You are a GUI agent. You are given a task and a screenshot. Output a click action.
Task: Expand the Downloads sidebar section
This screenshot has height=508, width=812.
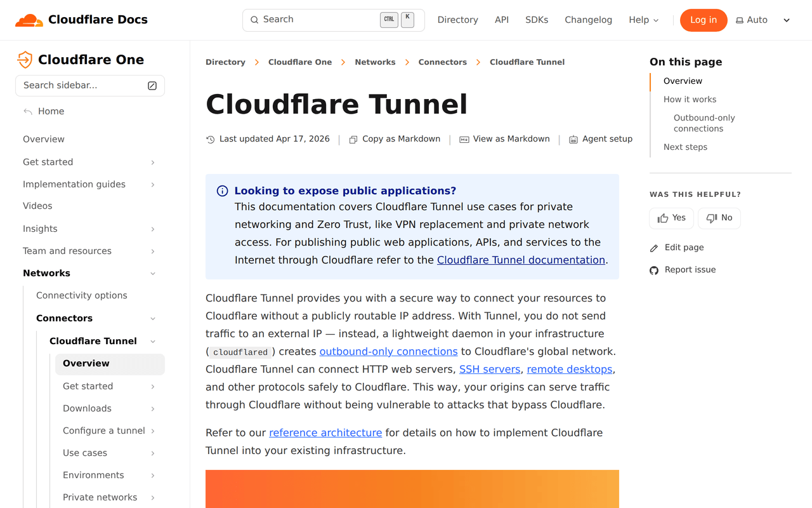click(153, 409)
